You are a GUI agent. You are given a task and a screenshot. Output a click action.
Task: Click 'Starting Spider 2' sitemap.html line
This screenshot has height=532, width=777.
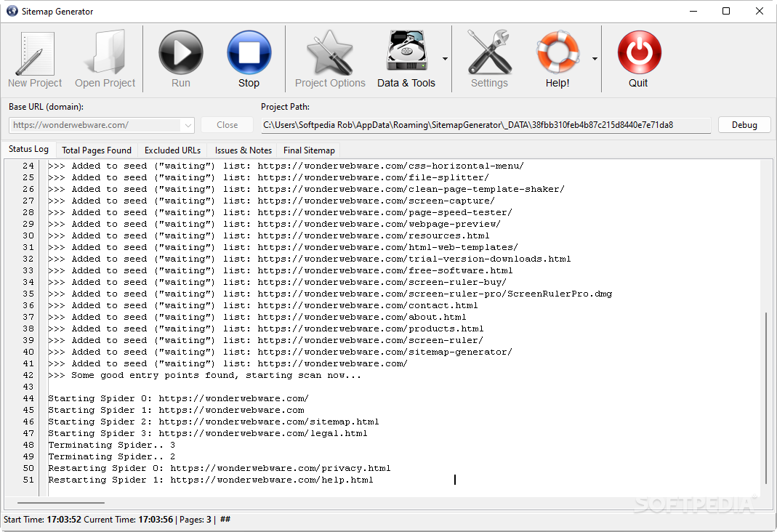point(214,422)
